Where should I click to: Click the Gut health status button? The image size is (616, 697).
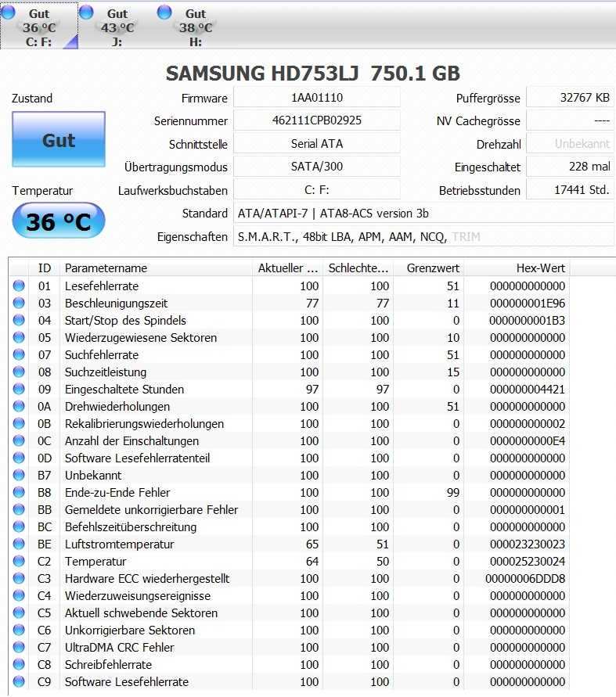tap(59, 139)
